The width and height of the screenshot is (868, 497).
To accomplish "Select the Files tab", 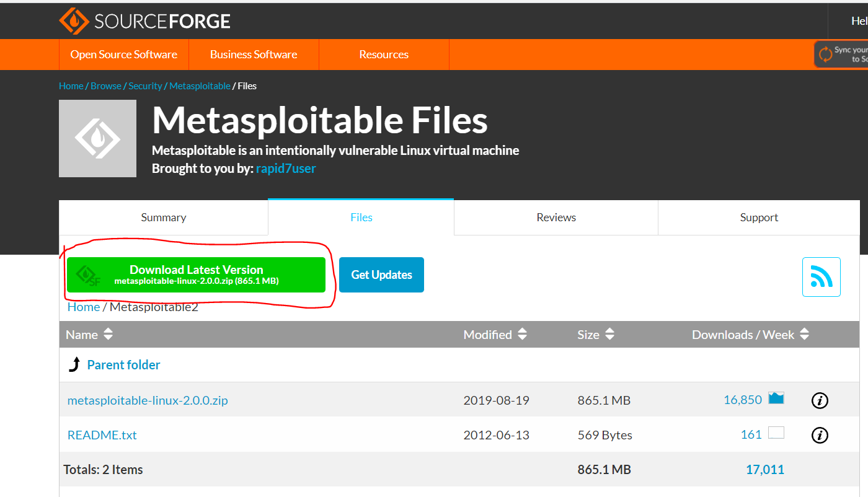I will (361, 218).
